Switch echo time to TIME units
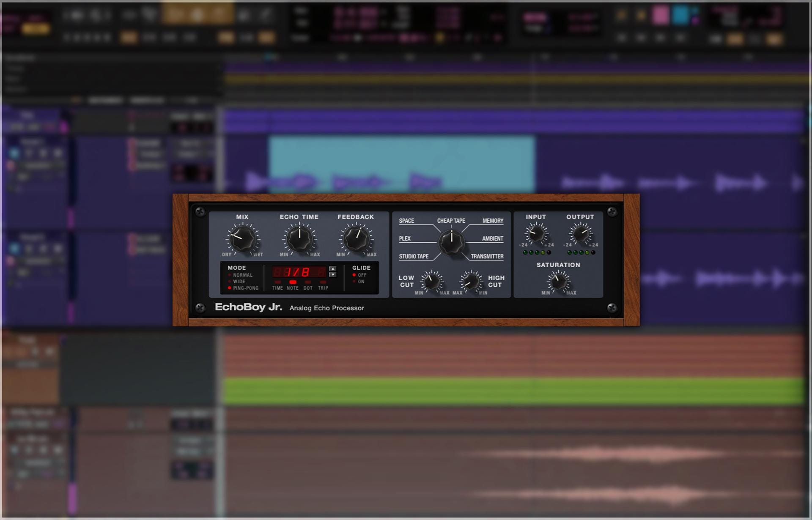The height and width of the screenshot is (520, 812). pos(277,285)
